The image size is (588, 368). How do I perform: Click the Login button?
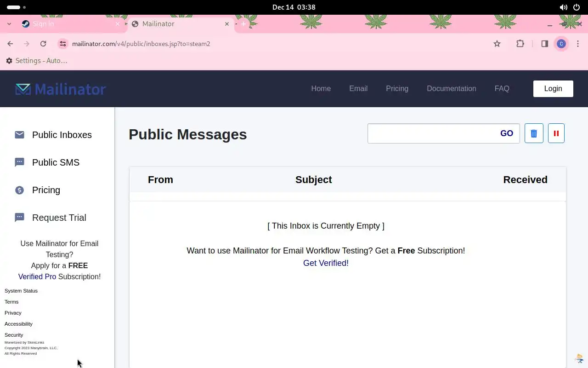point(553,89)
